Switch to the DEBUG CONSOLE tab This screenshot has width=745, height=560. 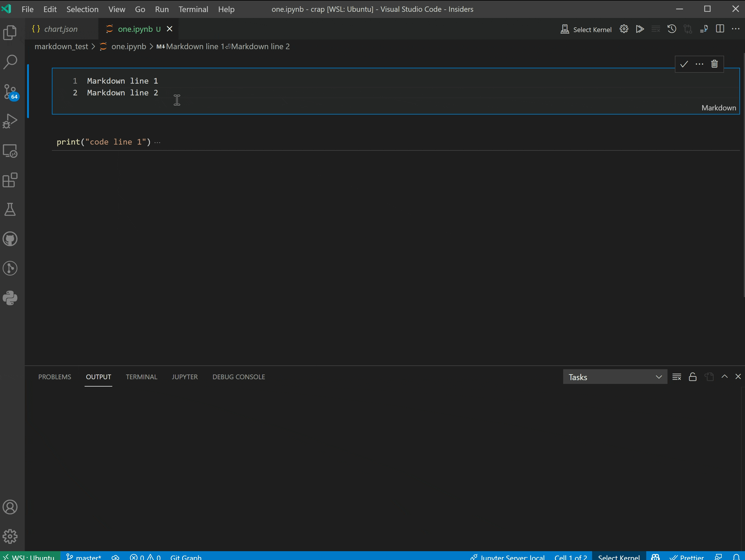pos(238,377)
